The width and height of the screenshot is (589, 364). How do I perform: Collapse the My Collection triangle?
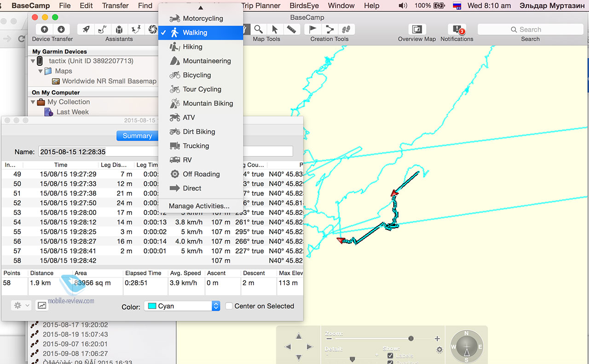coord(33,102)
